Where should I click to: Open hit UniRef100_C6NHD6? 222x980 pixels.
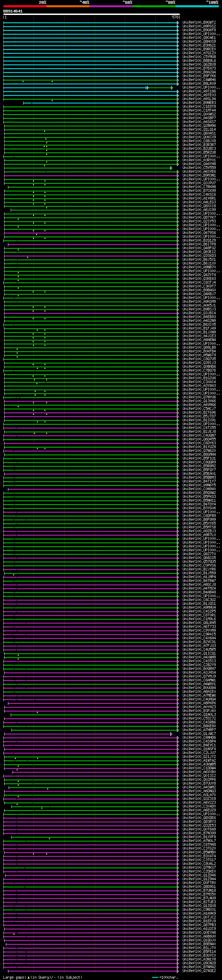pyautogui.click(x=199, y=737)
